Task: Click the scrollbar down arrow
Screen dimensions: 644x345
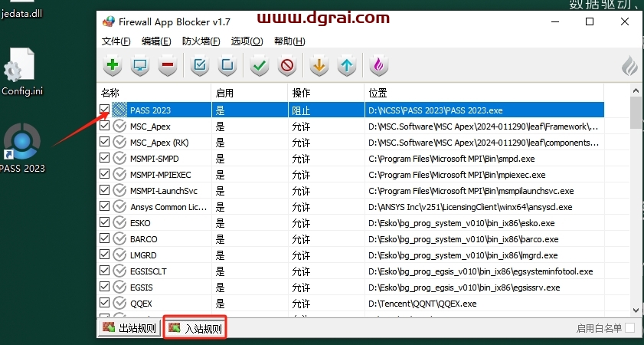Action: click(x=636, y=310)
